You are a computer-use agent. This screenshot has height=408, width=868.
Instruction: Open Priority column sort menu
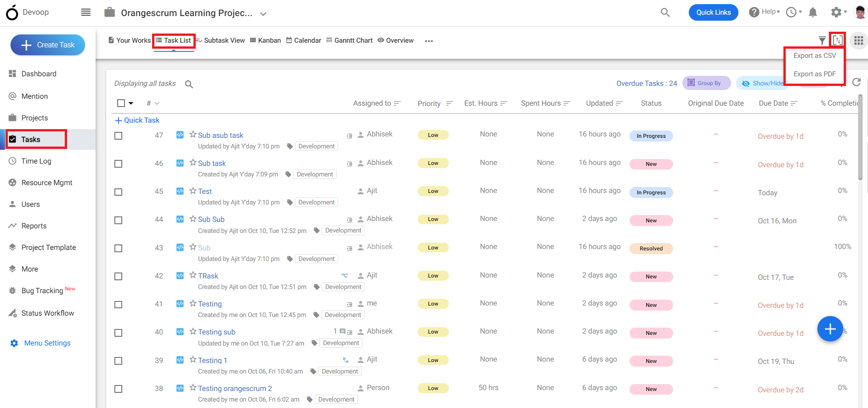tap(449, 103)
